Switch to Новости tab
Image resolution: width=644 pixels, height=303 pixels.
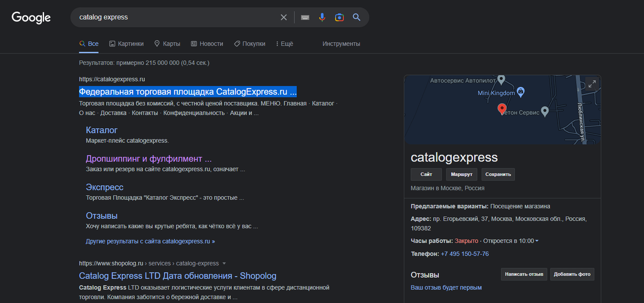point(207,43)
